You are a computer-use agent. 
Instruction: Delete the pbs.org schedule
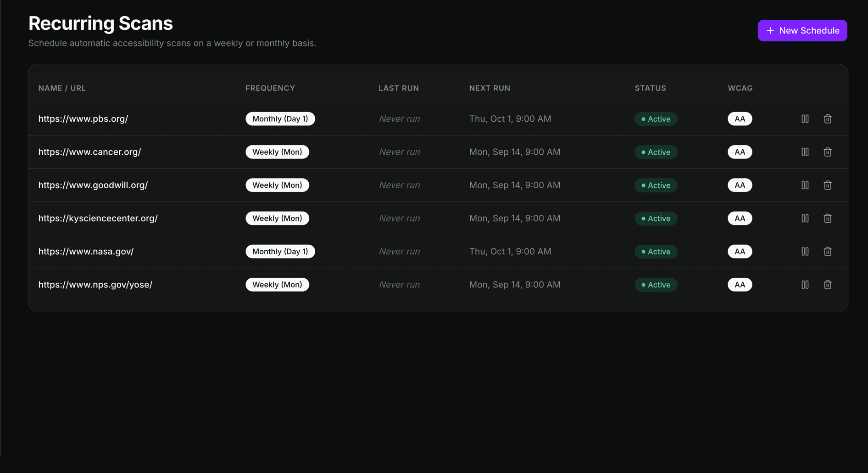coord(828,119)
